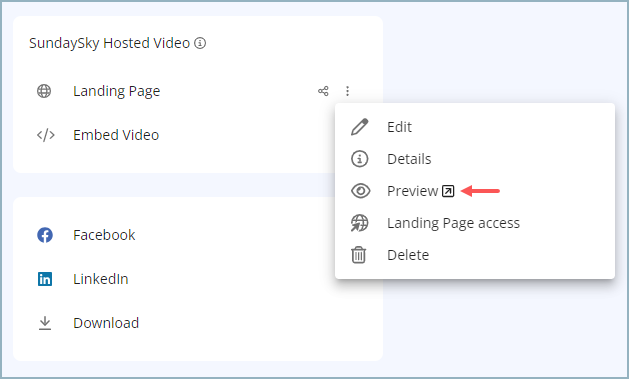The image size is (629, 379).
Task: Click the Facebook logo icon
Action: [x=45, y=235]
